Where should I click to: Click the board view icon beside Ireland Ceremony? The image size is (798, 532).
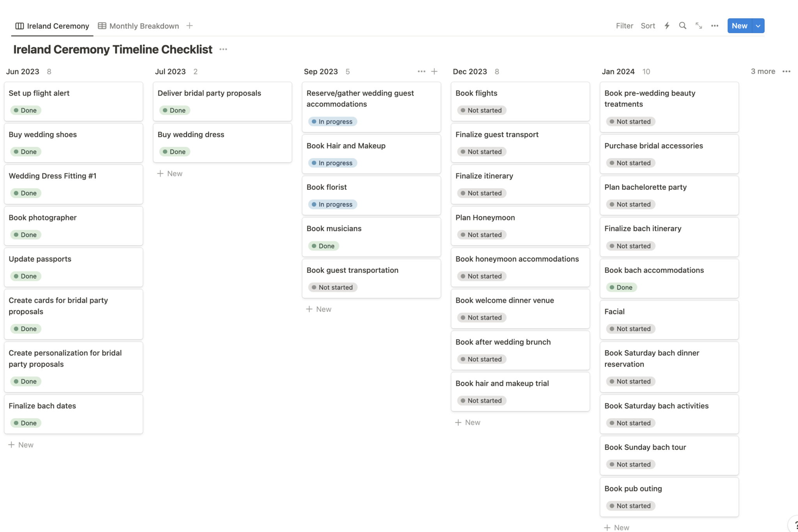pyautogui.click(x=19, y=26)
